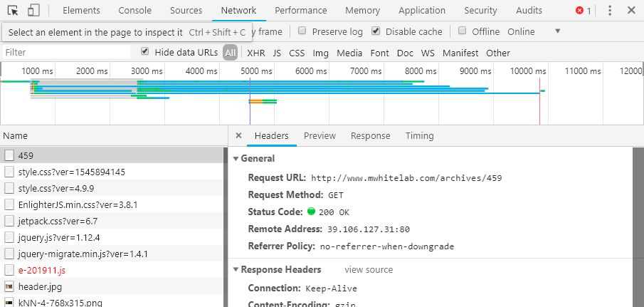Show the Headers detail tab
This screenshot has width=644, height=307.
point(272,136)
